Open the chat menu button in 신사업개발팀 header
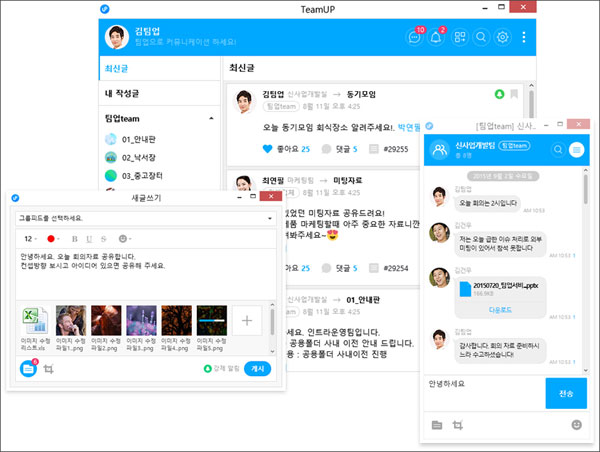This screenshot has height=452, width=600. pyautogui.click(x=576, y=150)
